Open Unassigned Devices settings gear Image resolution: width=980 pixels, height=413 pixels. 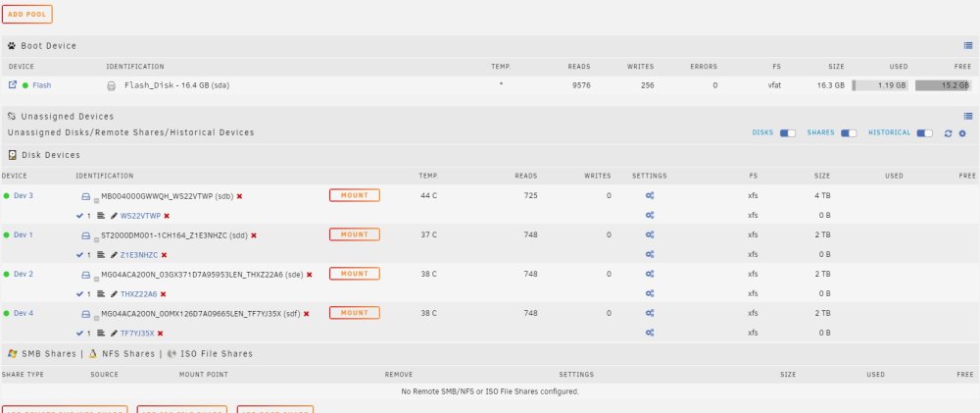click(962, 133)
